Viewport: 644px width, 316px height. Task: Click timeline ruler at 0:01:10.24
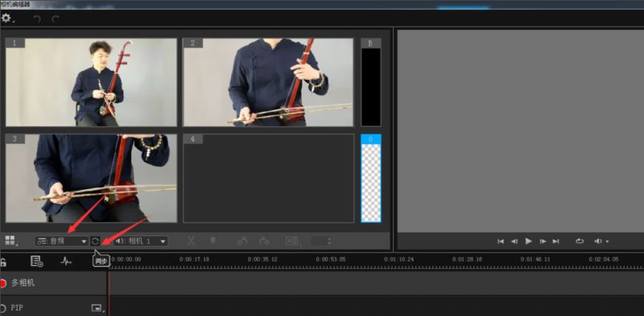point(398,260)
